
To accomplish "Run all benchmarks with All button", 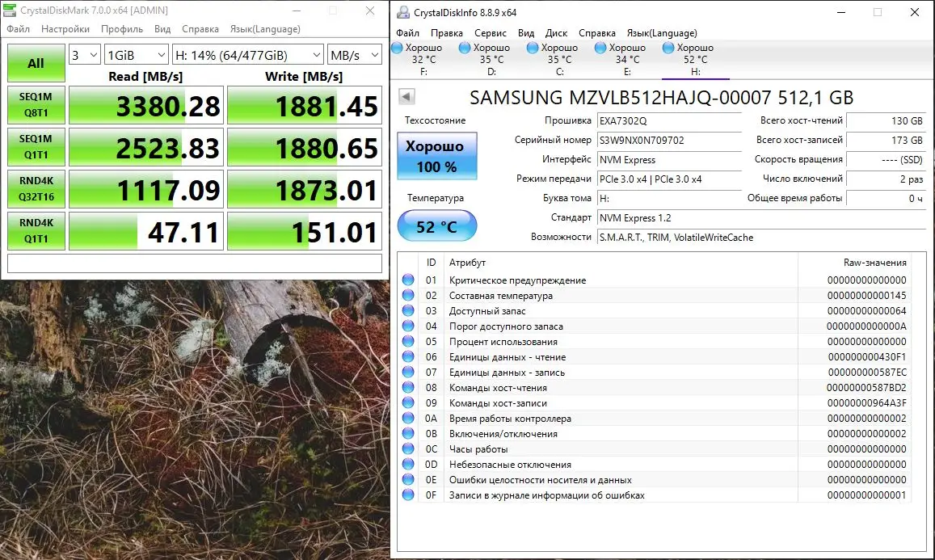I will click(x=36, y=62).
